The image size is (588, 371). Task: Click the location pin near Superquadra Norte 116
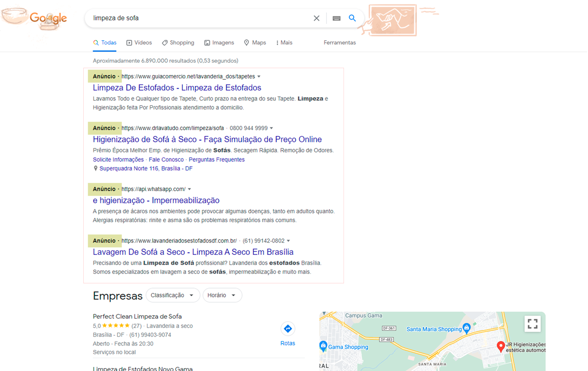point(96,168)
